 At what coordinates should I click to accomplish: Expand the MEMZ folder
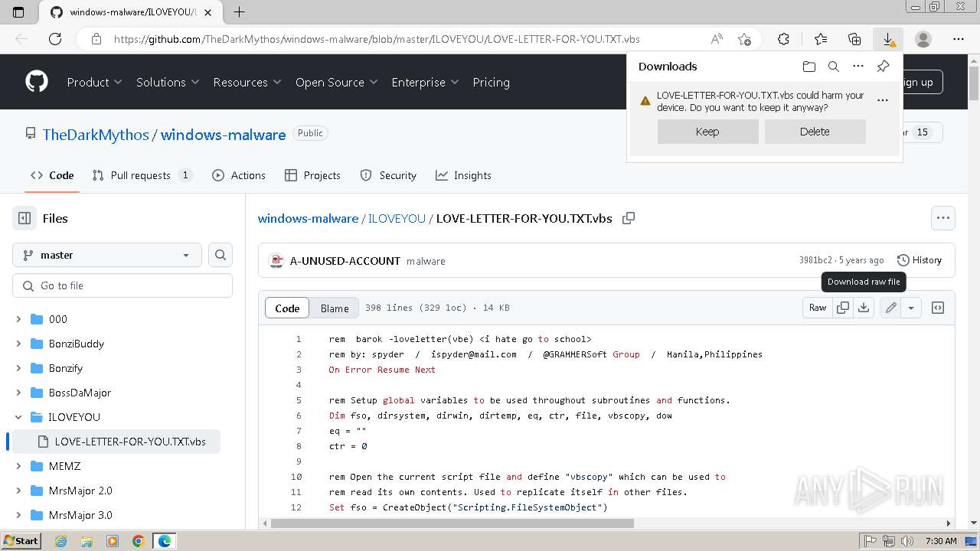18,466
